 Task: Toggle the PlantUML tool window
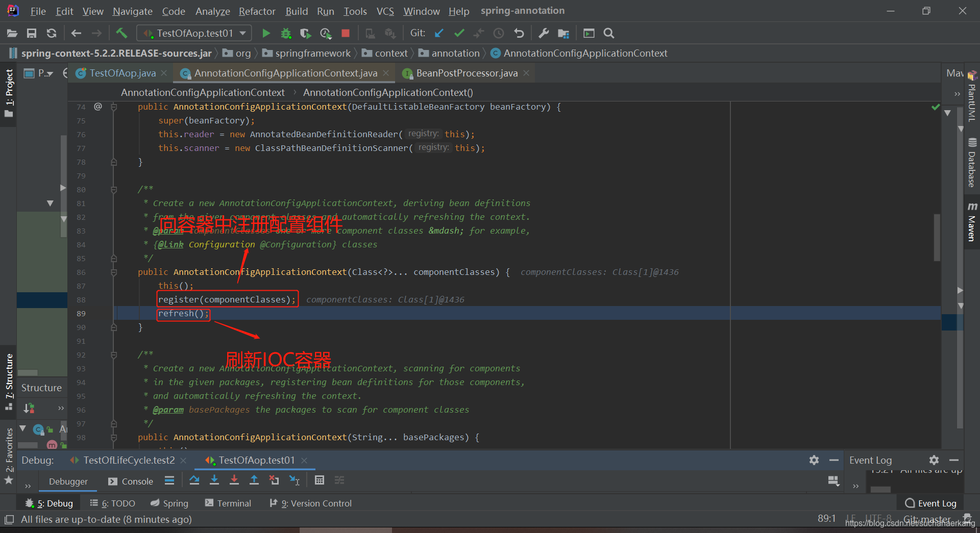pos(972,96)
